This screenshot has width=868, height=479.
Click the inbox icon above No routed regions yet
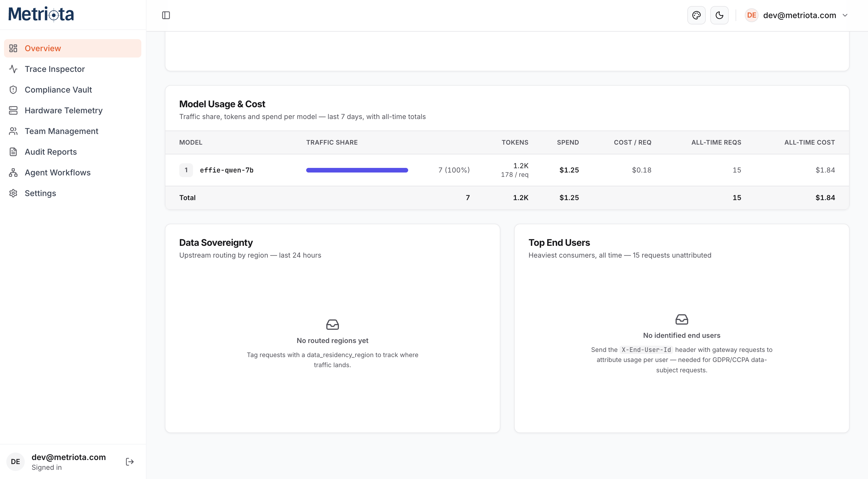click(332, 325)
